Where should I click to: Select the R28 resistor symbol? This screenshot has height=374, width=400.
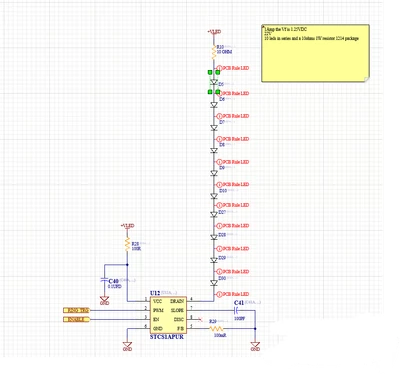pyautogui.click(x=127, y=245)
